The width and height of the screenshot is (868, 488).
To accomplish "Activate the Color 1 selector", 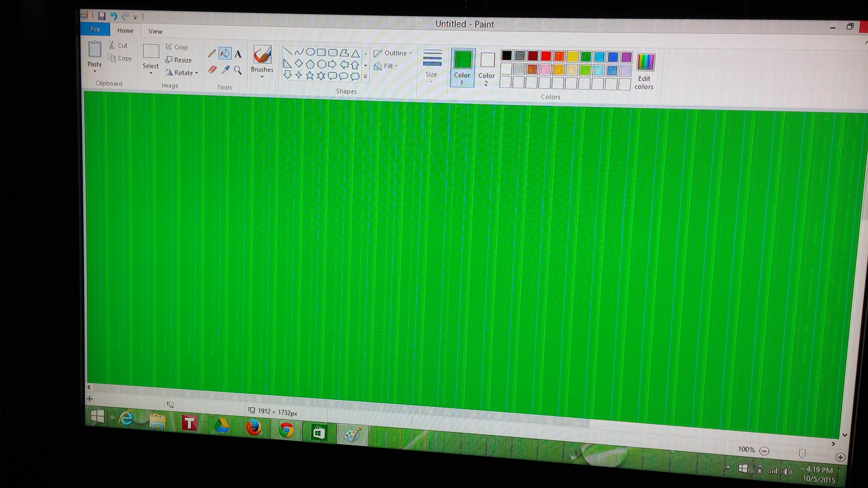I will coord(462,68).
